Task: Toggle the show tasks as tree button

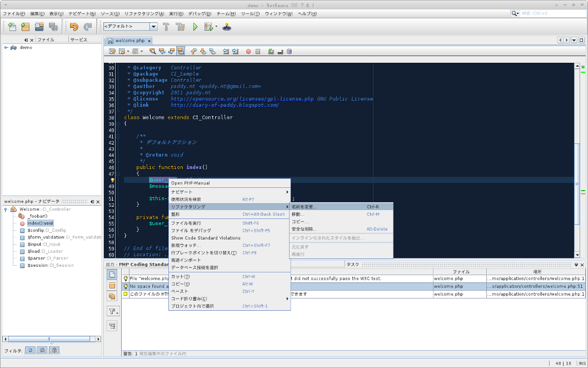Action: (112, 326)
